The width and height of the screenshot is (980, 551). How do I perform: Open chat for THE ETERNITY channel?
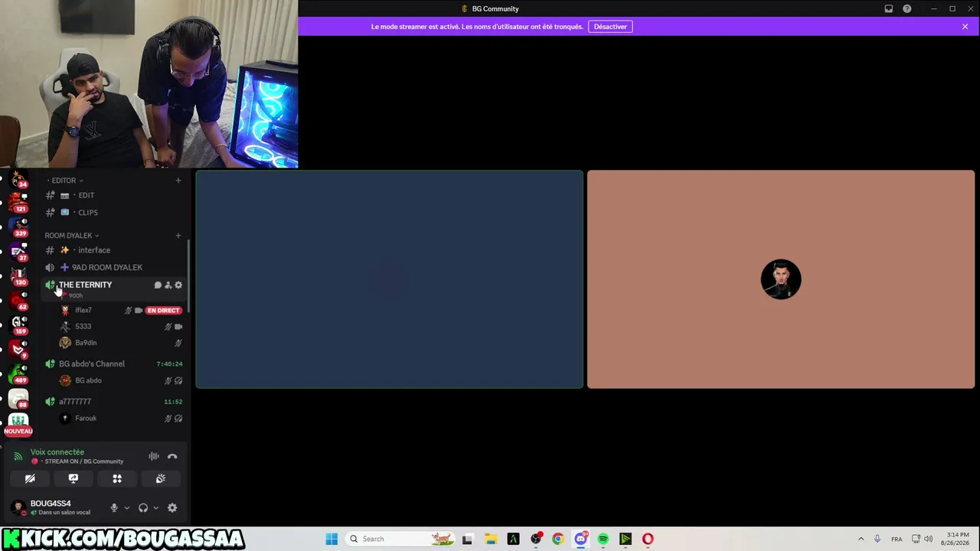(x=158, y=285)
